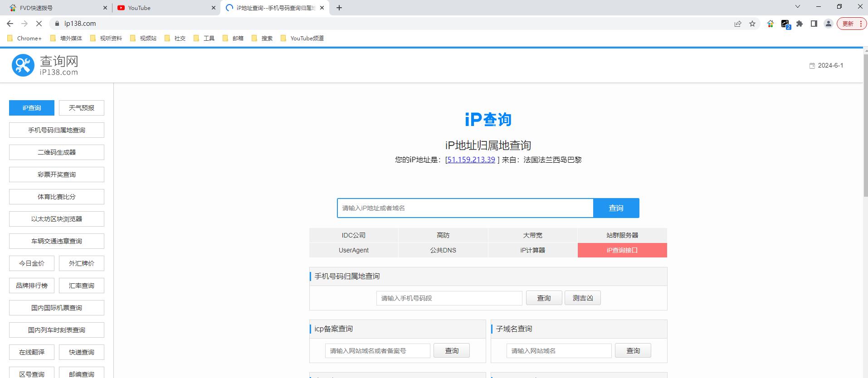Toggle the browser side panel icon
This screenshot has height=378, width=868.
tap(814, 24)
